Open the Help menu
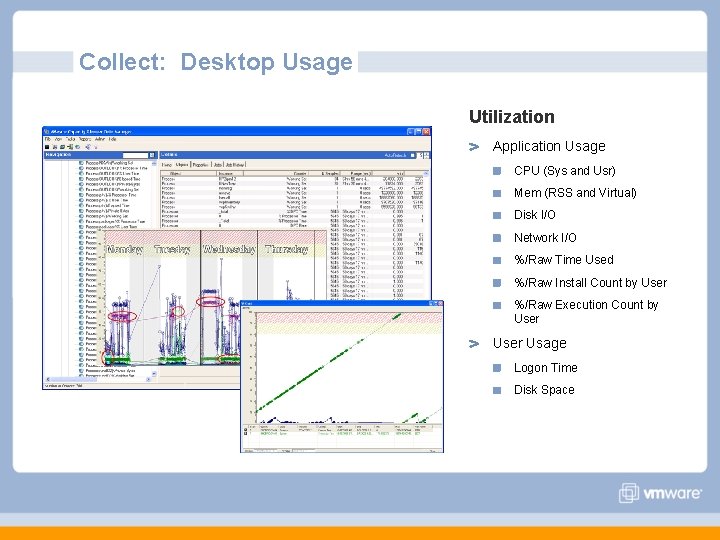The height and width of the screenshot is (540, 720). click(112, 139)
